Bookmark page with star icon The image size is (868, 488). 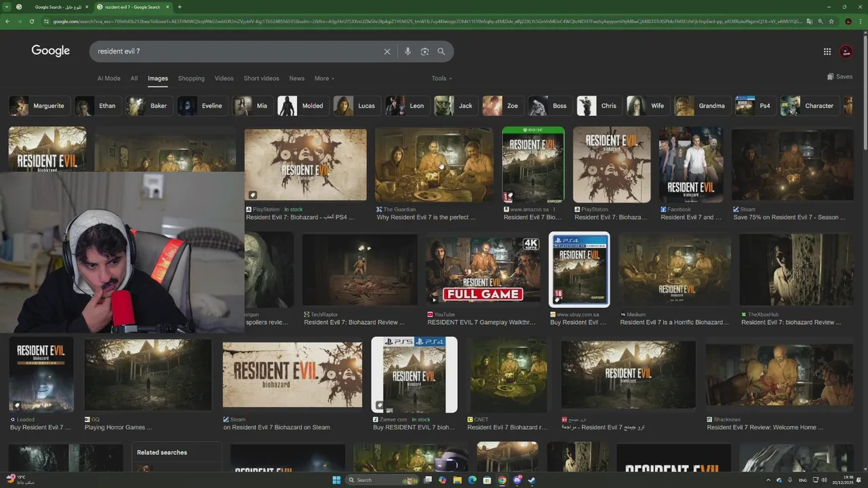pos(831,22)
